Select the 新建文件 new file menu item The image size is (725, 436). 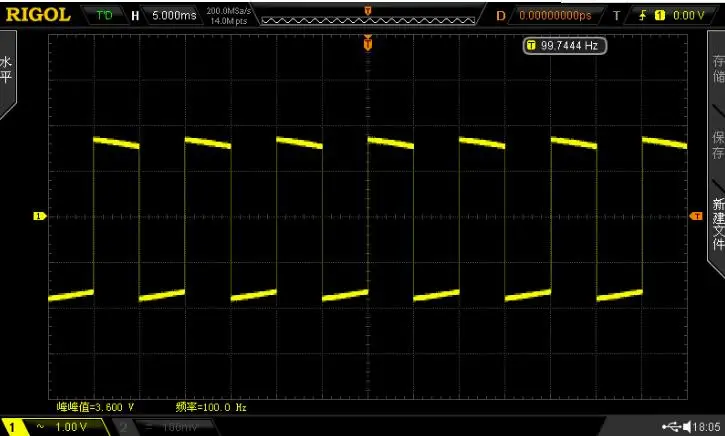pos(718,224)
